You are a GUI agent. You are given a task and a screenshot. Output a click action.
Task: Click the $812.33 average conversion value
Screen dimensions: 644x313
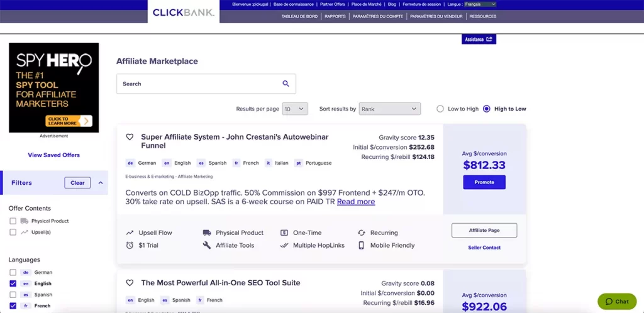tap(484, 165)
